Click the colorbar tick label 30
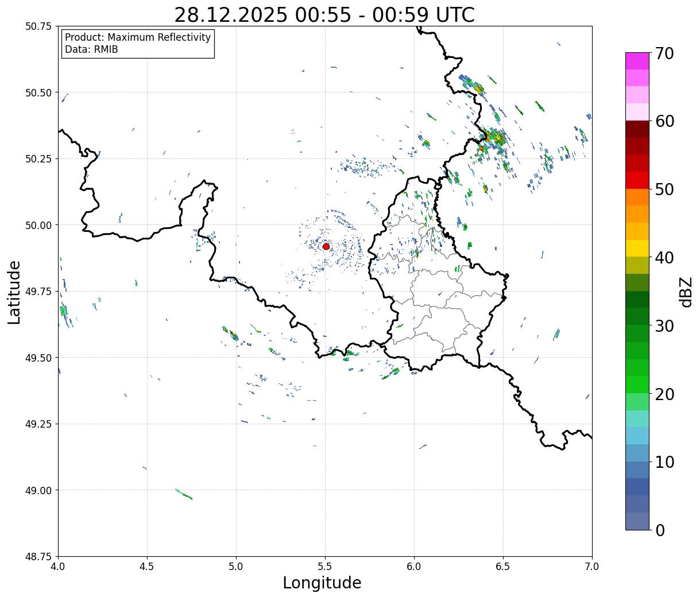The image size is (700, 597). [x=664, y=326]
